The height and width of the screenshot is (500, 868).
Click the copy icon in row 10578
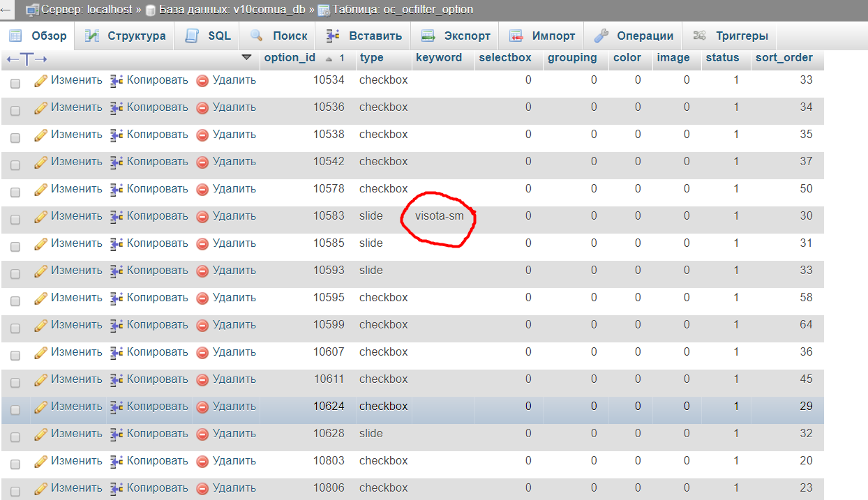click(x=117, y=189)
